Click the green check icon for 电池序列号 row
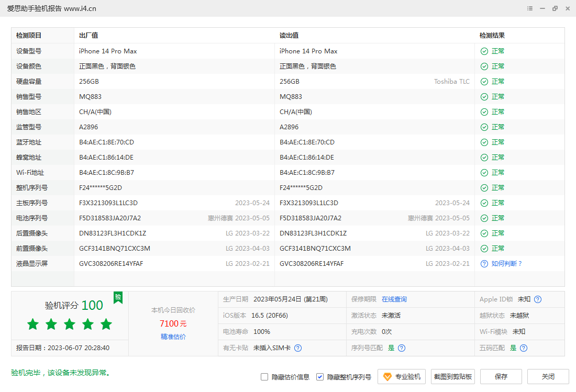This screenshot has height=392, width=576. pos(484,218)
